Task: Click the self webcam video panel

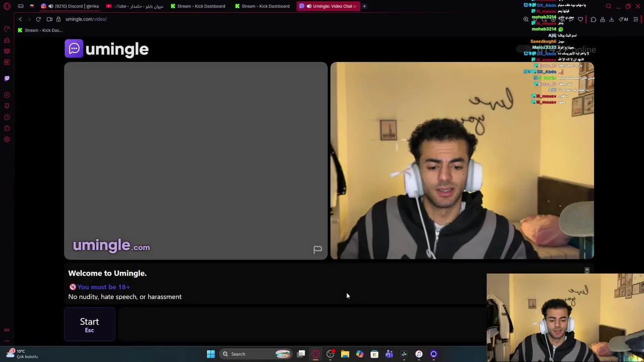Action: point(462,160)
